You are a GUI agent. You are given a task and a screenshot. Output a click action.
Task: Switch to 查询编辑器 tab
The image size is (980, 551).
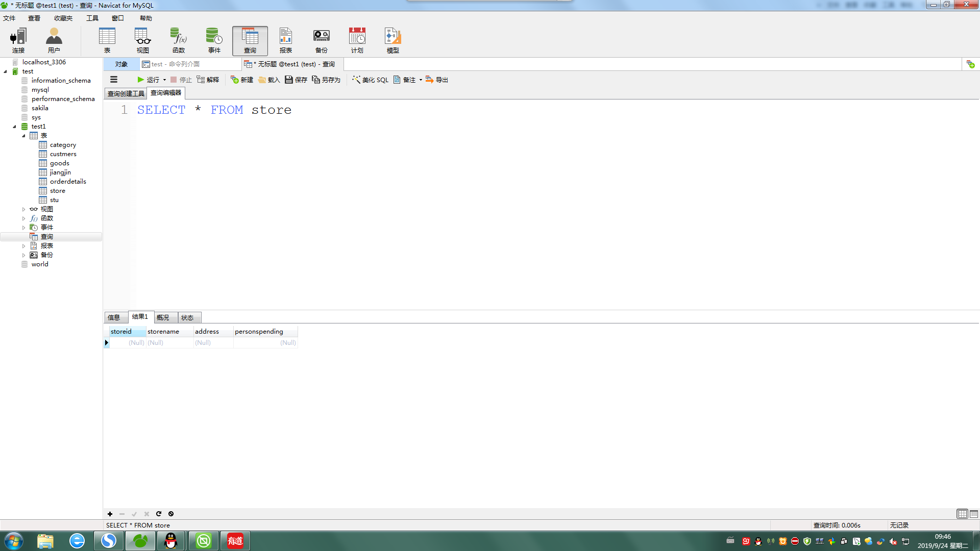pos(166,93)
